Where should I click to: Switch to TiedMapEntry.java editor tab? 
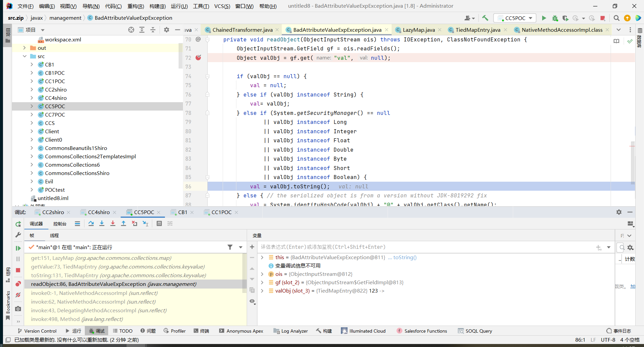[478, 30]
